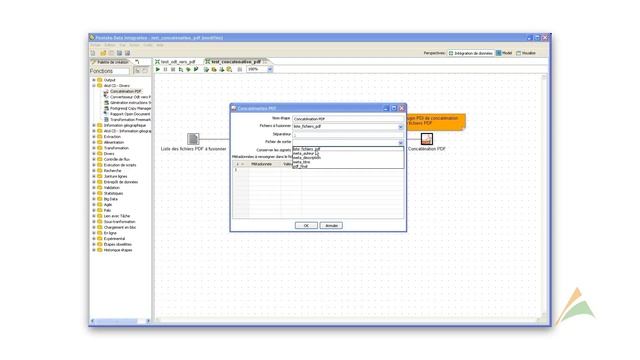Screen dimensions: 640x360
Task: Click the open file folder icon
Action: (x=103, y=53)
